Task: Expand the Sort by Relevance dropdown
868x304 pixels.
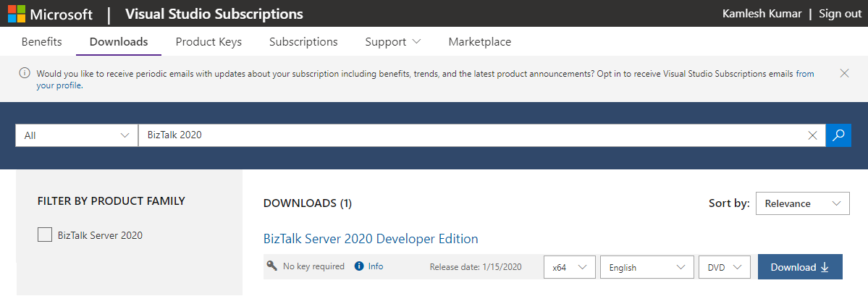Action: 802,203
